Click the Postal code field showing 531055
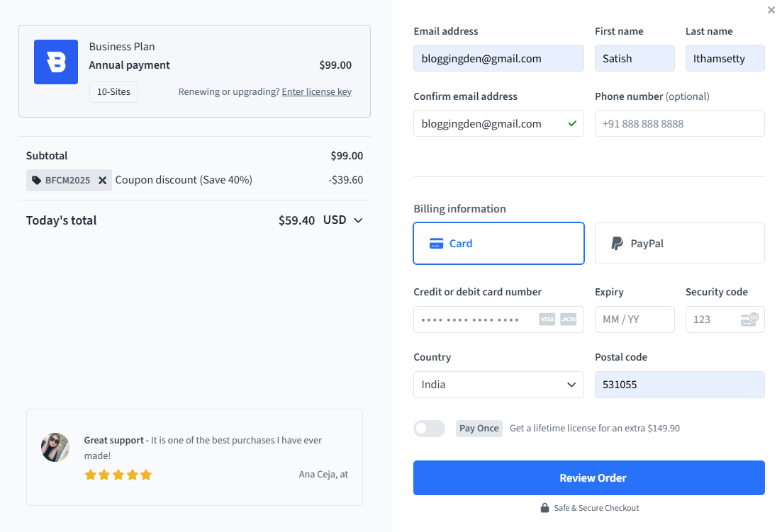 click(x=679, y=385)
